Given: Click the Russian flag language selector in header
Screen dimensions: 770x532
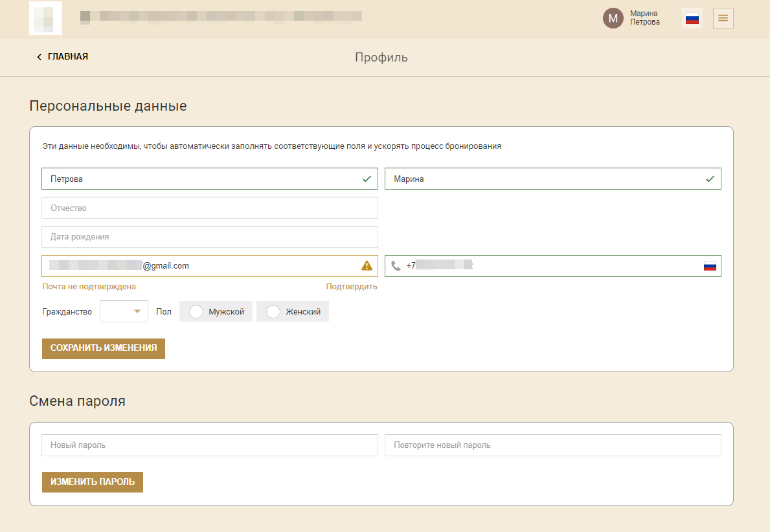Looking at the screenshot, I should pos(692,18).
